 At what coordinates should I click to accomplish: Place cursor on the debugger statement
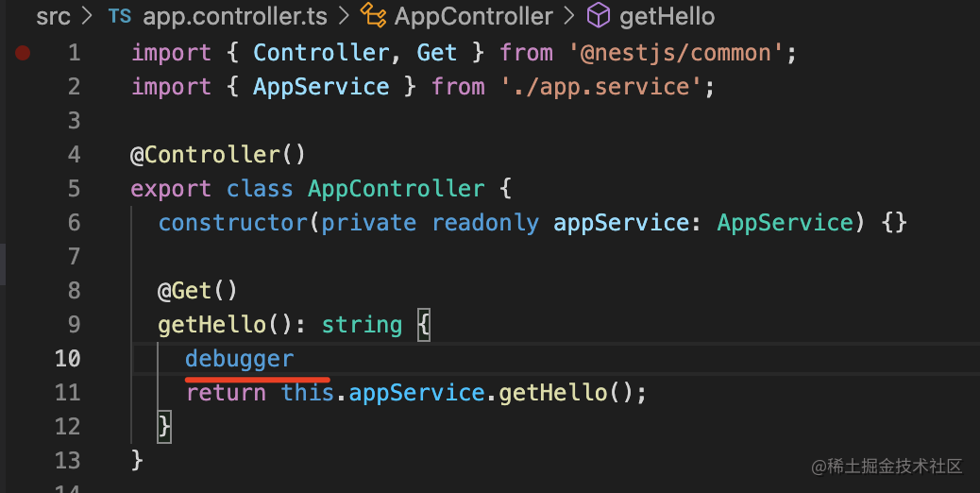click(240, 359)
